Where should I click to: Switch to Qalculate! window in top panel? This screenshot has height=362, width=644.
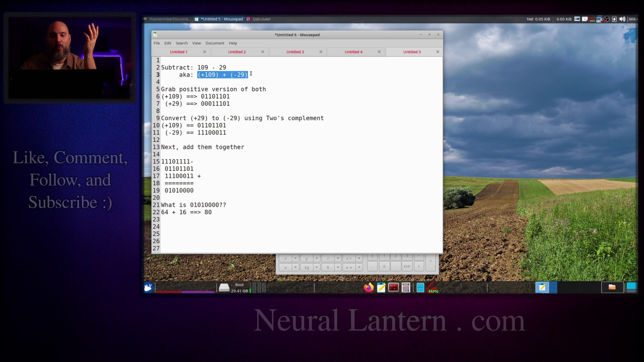pyautogui.click(x=259, y=19)
